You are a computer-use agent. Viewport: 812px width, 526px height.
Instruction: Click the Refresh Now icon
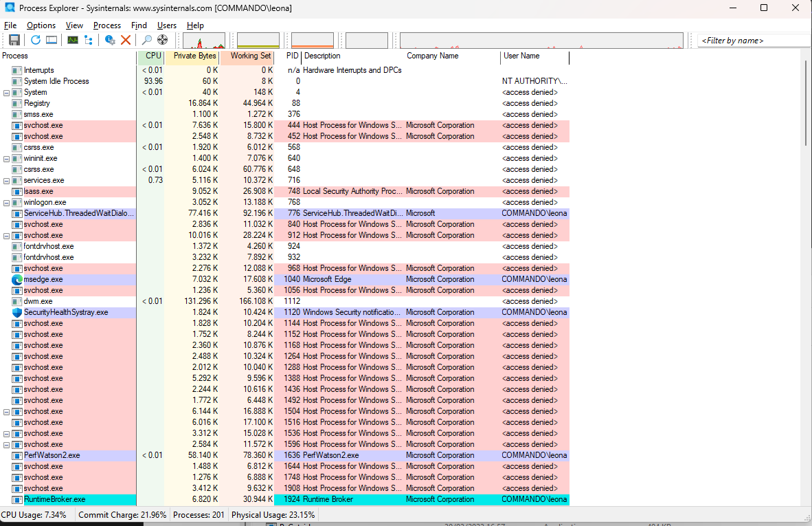(36, 41)
